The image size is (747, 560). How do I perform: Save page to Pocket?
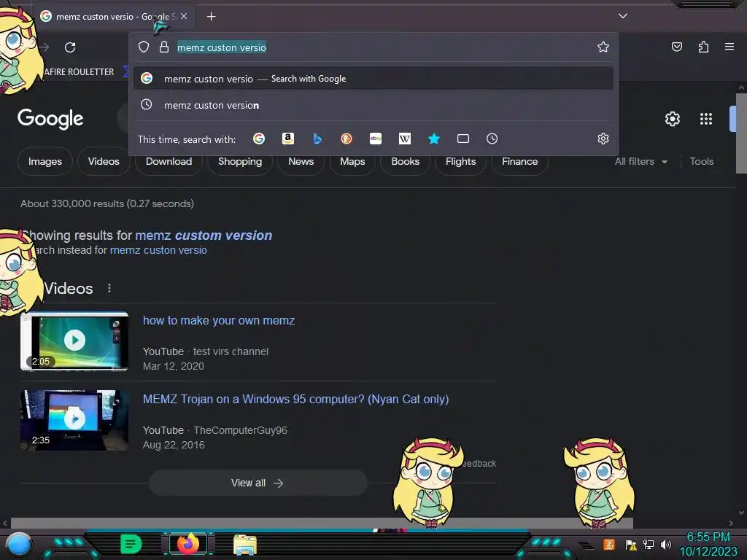(x=676, y=47)
